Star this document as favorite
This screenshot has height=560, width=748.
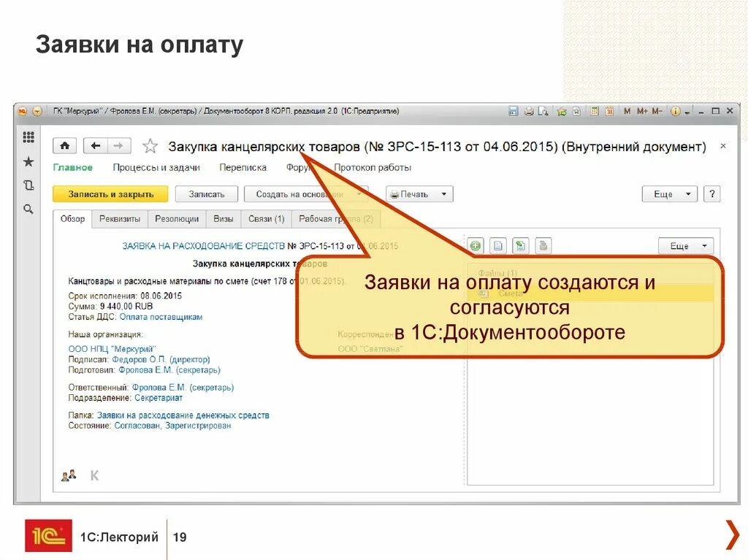tap(150, 146)
